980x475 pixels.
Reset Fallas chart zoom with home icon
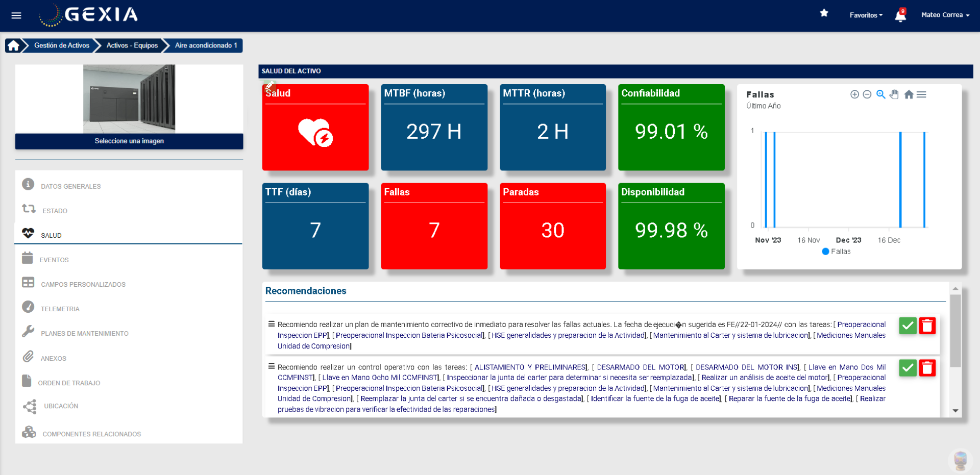pos(909,94)
